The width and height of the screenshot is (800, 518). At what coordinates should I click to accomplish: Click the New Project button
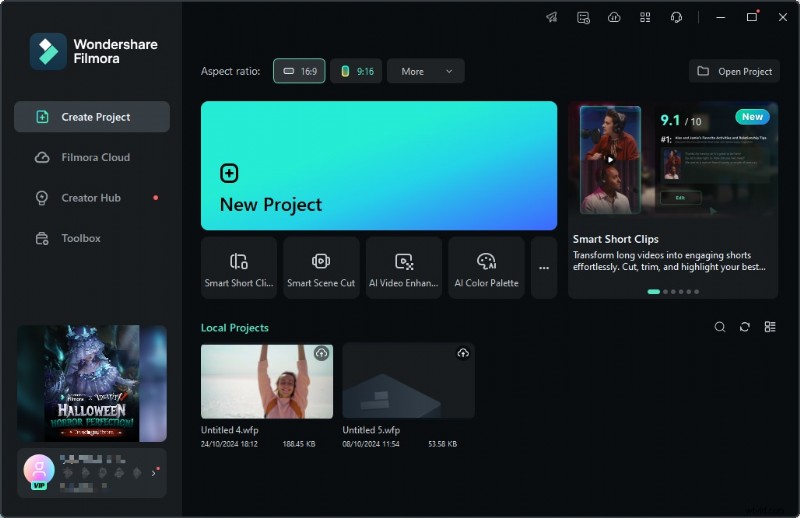tap(378, 166)
